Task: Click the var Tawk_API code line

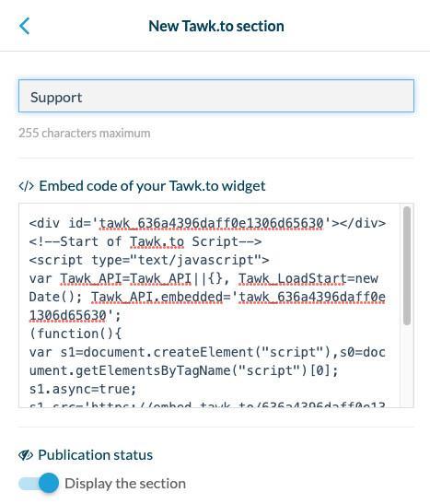Action: [203, 278]
